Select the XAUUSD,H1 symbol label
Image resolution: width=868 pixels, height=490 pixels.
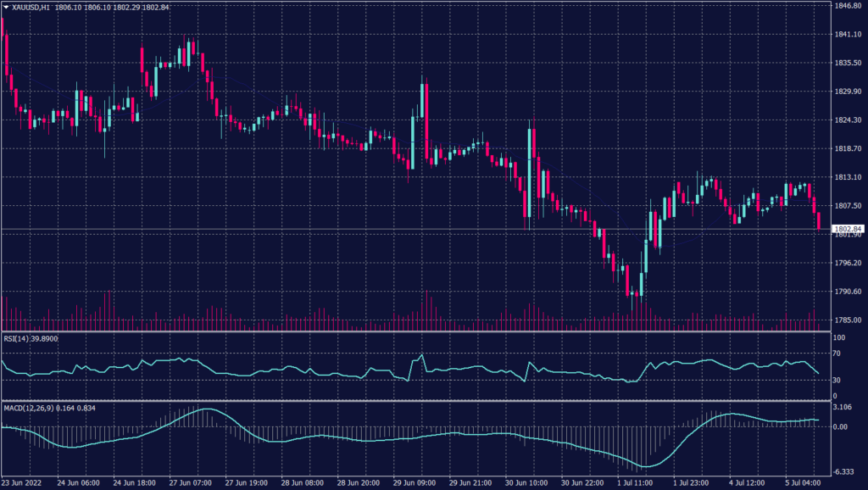coord(30,7)
